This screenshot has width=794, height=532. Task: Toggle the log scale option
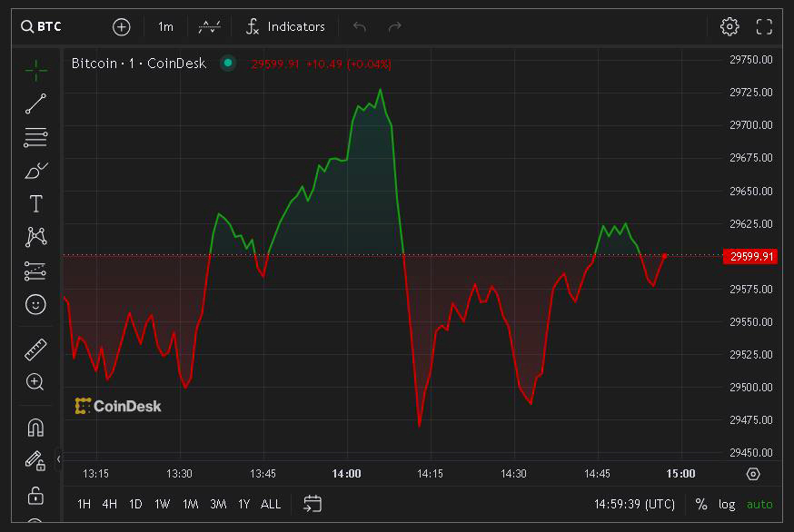click(727, 504)
